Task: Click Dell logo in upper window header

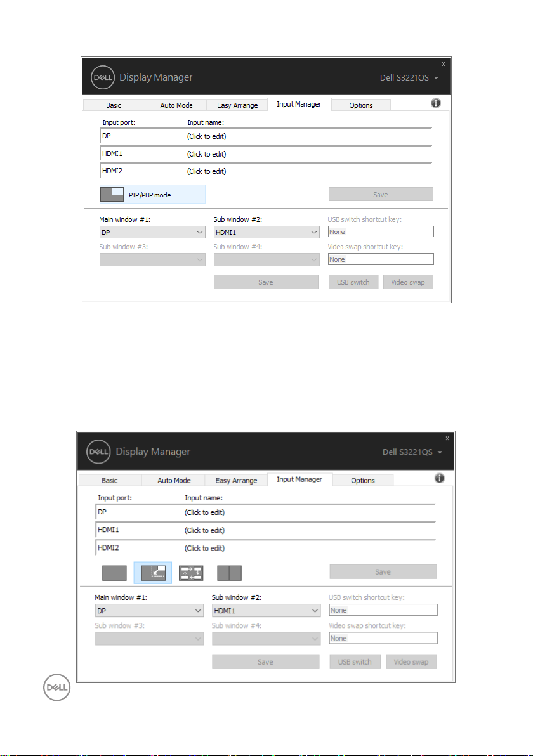Action: pyautogui.click(x=103, y=77)
